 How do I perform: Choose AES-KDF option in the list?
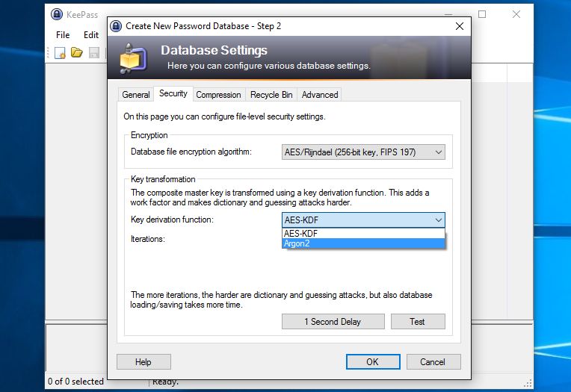(x=363, y=233)
